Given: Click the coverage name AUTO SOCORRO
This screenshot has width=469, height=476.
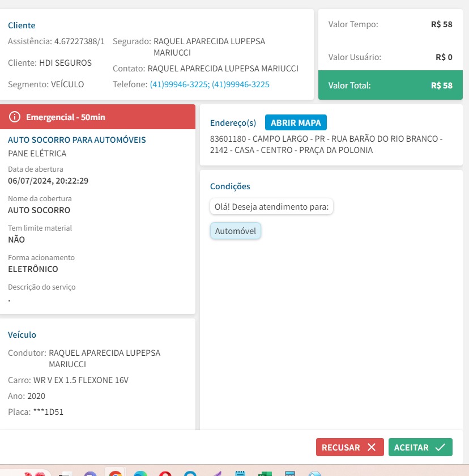Looking at the screenshot, I should [39, 210].
